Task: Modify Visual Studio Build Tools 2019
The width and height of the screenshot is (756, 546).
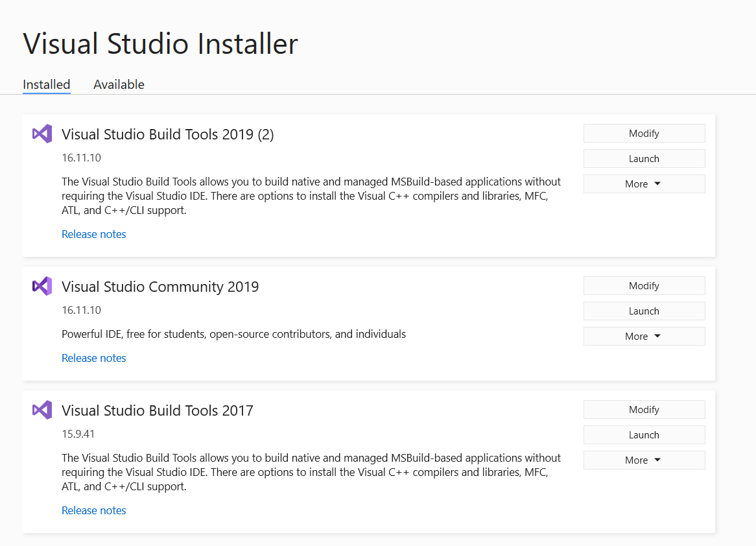Action: pos(644,134)
